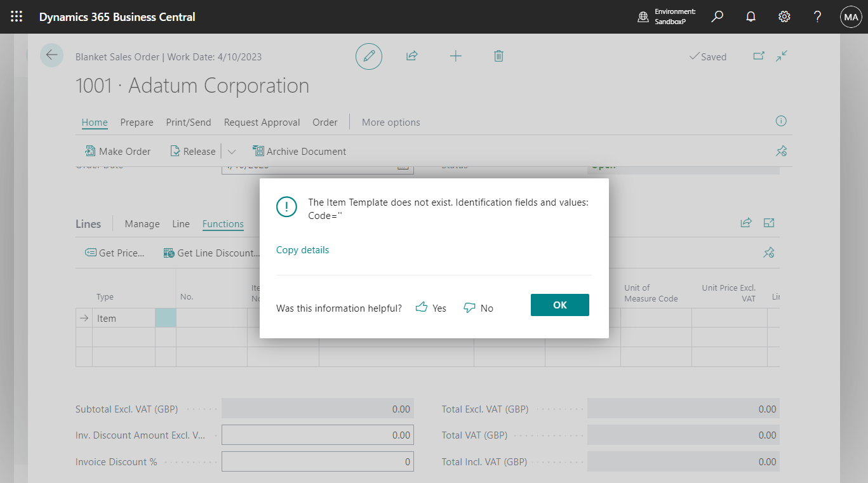
Task: Click the pencil edit icon
Action: (x=368, y=56)
